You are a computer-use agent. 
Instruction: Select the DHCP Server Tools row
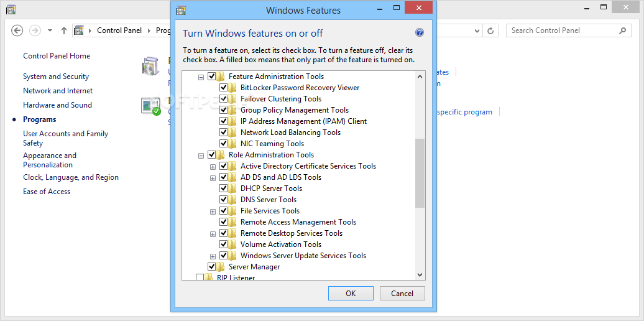[271, 188]
